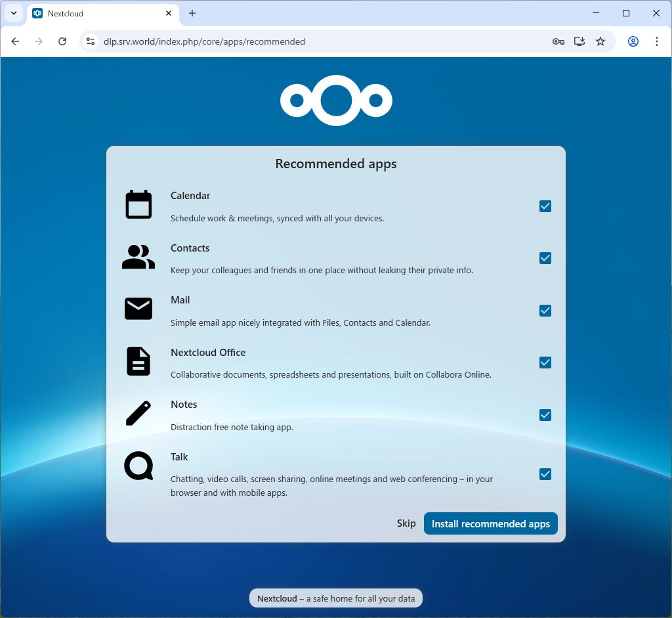The width and height of the screenshot is (672, 618).
Task: Click the Mail envelope icon
Action: pos(138,309)
